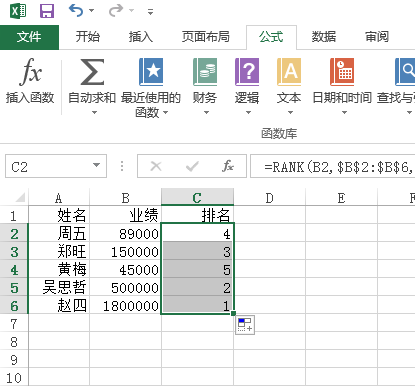Image resolution: width=415 pixels, height=386 pixels.
Task: Select rank cell C4 showing 5
Action: 197,269
